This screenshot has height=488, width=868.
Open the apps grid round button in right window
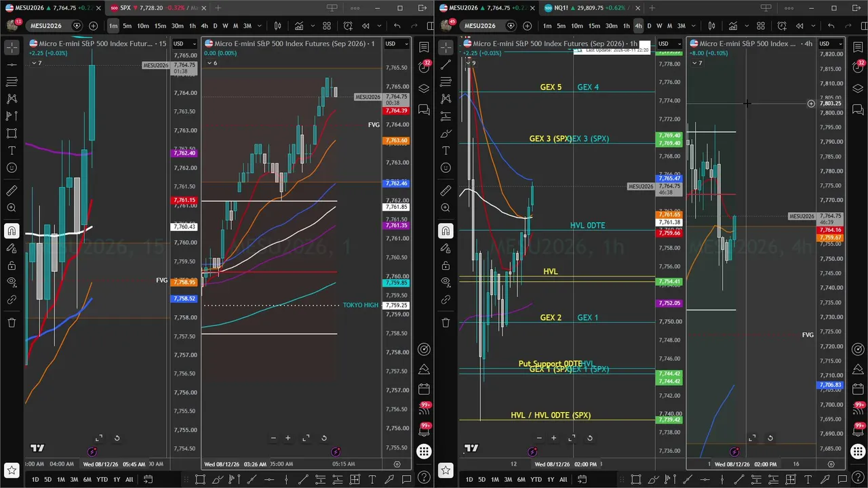pyautogui.click(x=858, y=451)
